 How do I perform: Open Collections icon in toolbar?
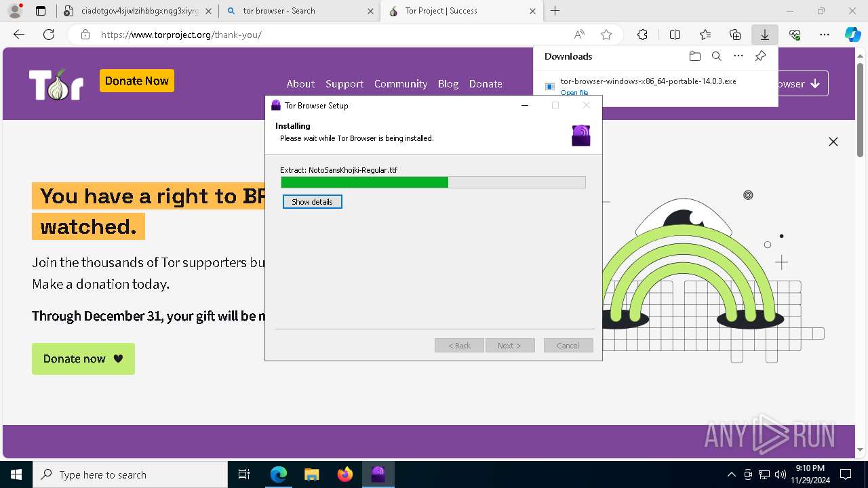click(x=735, y=35)
